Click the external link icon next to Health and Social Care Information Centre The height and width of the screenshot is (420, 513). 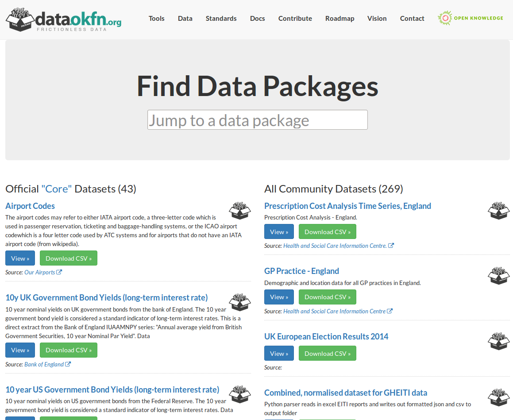pos(392,245)
